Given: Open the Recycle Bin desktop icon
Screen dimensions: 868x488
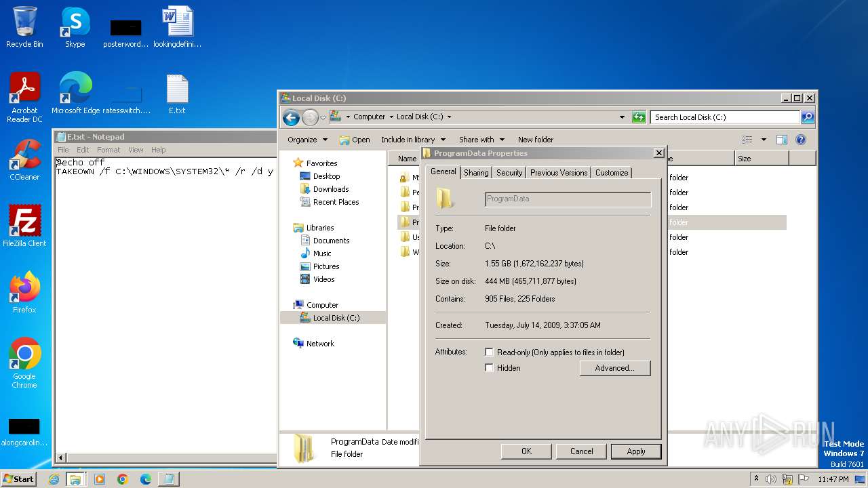Looking at the screenshot, I should point(24,27).
